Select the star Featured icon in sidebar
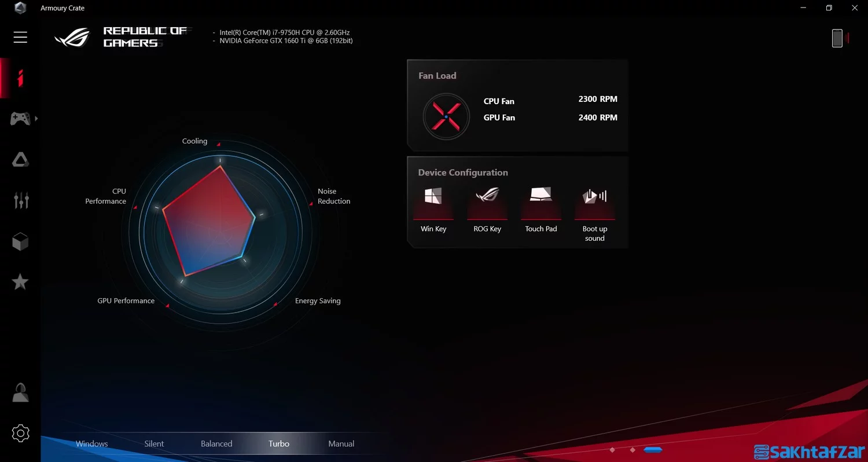 (x=20, y=282)
